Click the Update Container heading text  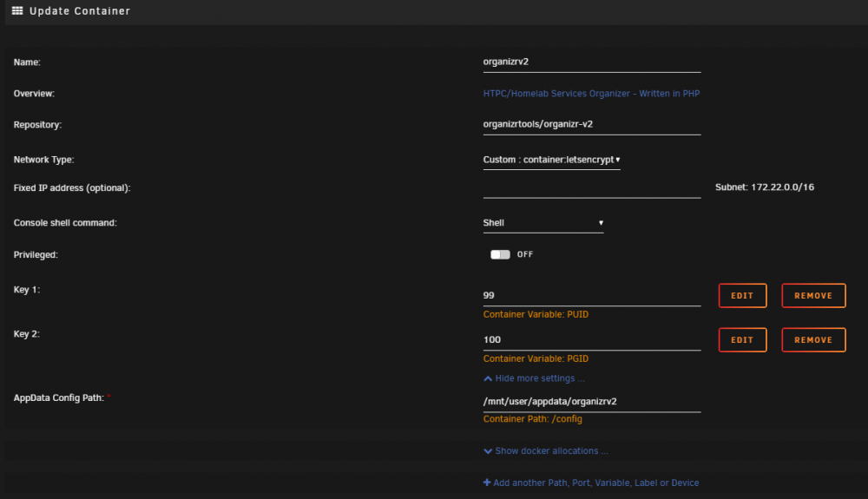tap(80, 11)
